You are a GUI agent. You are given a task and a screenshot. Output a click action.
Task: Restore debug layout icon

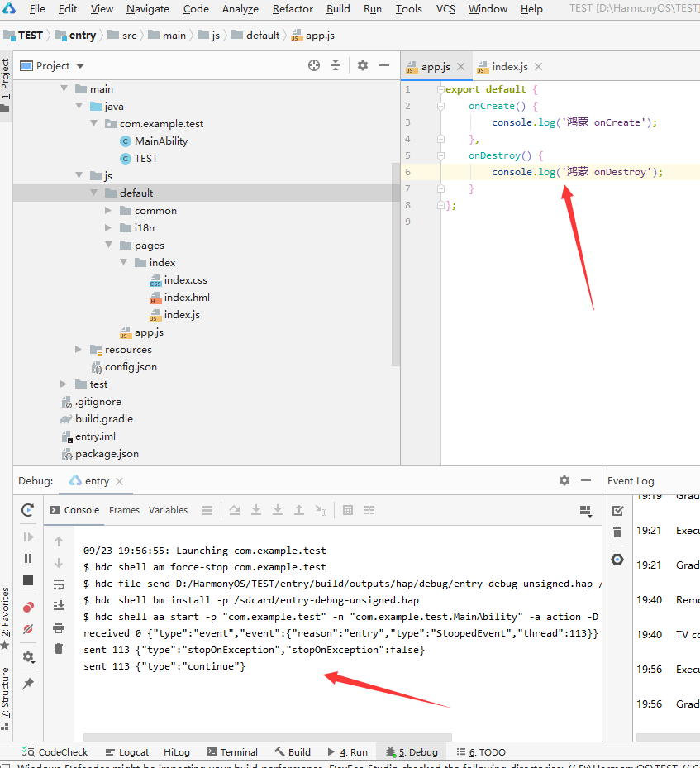tap(586, 511)
